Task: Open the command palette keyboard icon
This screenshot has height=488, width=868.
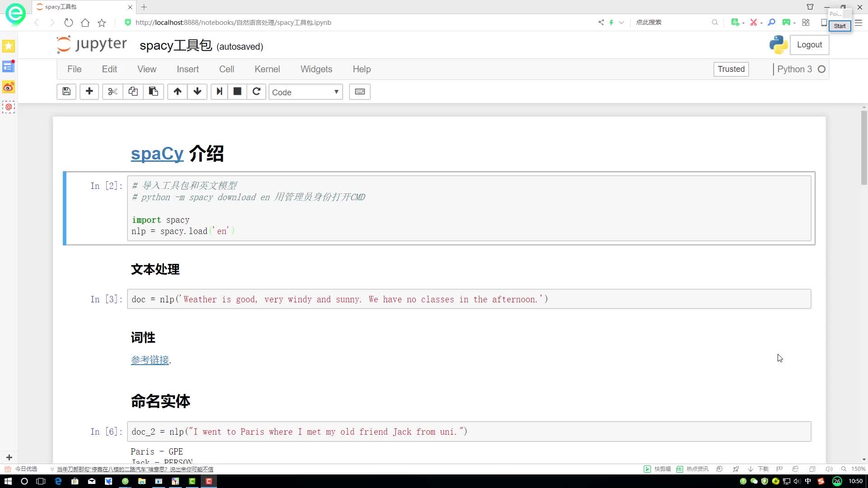Action: click(360, 92)
